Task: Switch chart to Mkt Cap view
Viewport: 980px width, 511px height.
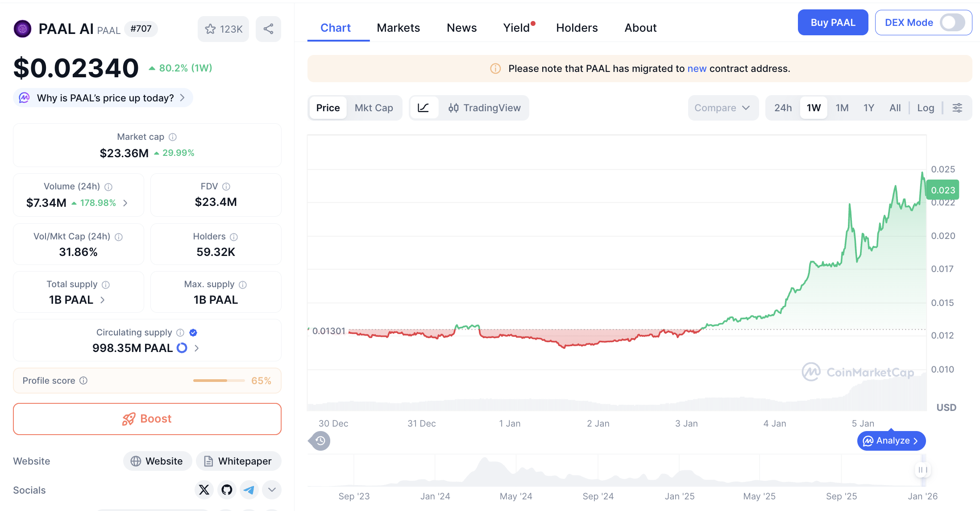Action: point(374,108)
